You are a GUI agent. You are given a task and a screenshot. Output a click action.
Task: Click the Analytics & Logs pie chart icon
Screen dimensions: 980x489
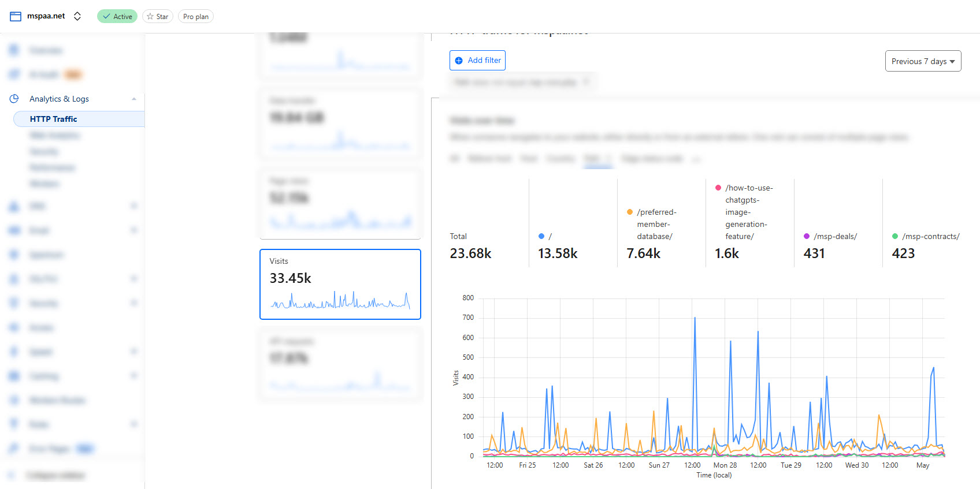[x=14, y=99]
